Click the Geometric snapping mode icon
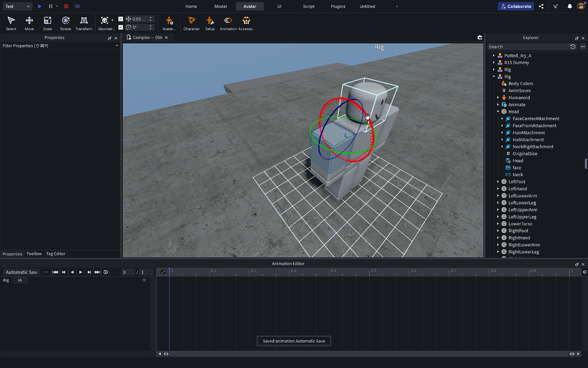 click(105, 20)
